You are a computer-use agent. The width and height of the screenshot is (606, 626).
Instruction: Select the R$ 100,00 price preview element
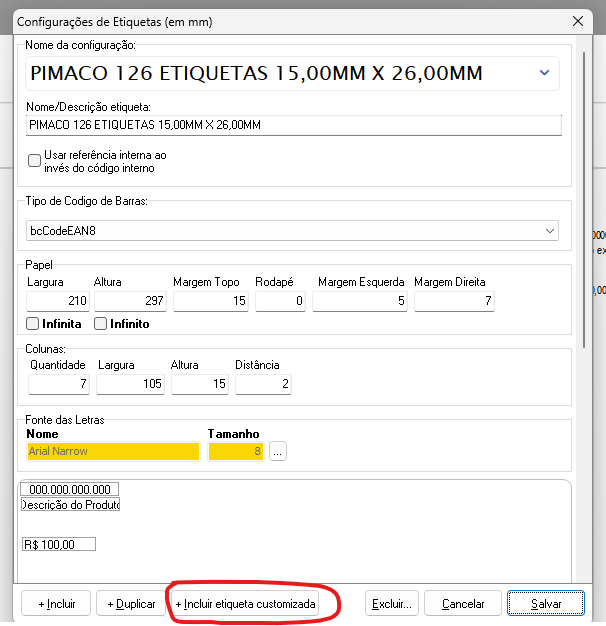(x=59, y=544)
